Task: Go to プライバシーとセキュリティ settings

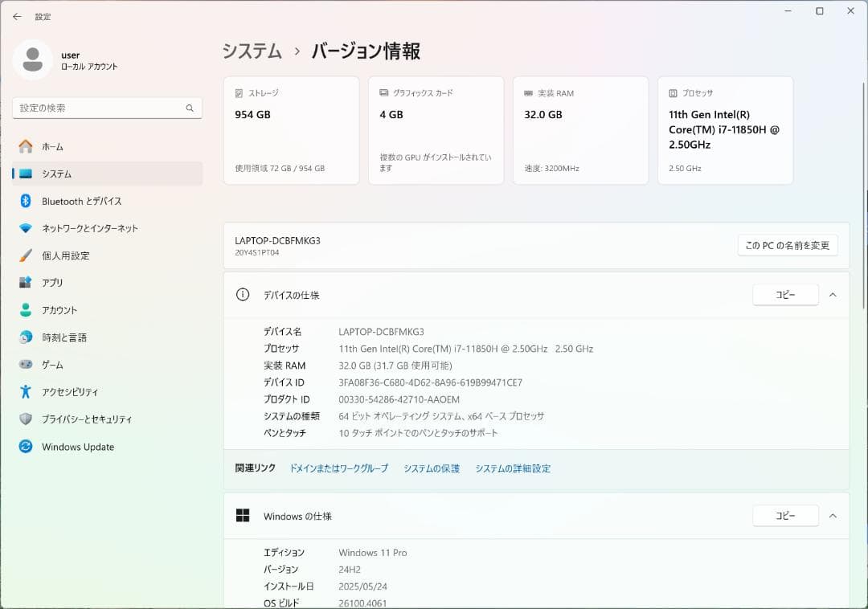Action: click(87, 419)
